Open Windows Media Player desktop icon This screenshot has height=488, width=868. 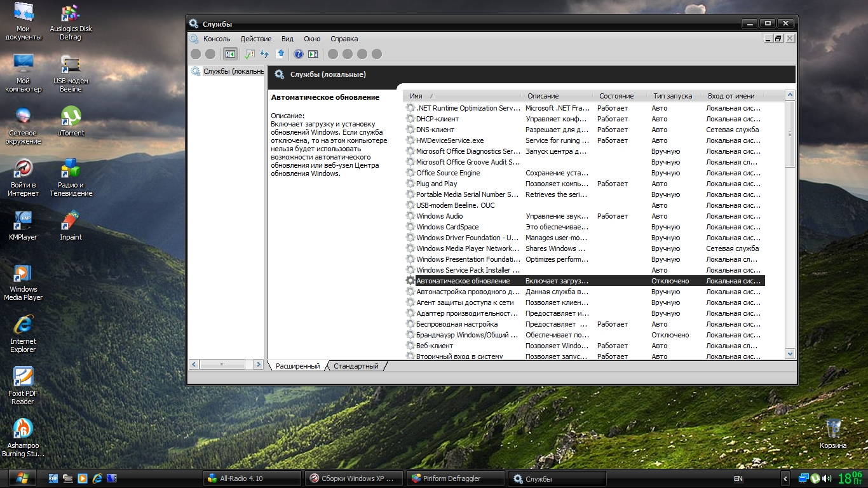pos(24,282)
